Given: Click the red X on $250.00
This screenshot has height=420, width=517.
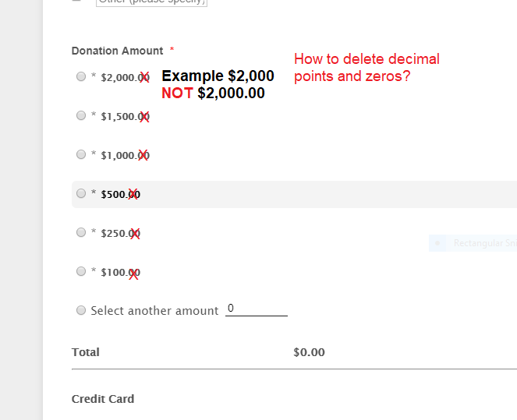Looking at the screenshot, I should click(135, 233).
